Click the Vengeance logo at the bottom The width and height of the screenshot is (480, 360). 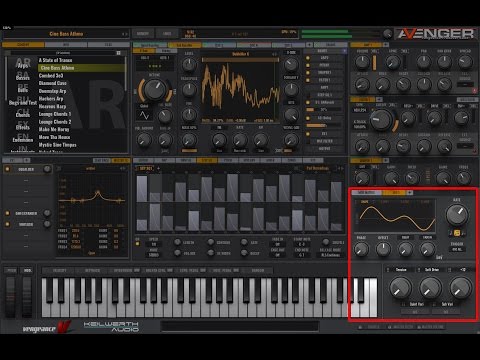coord(47,327)
